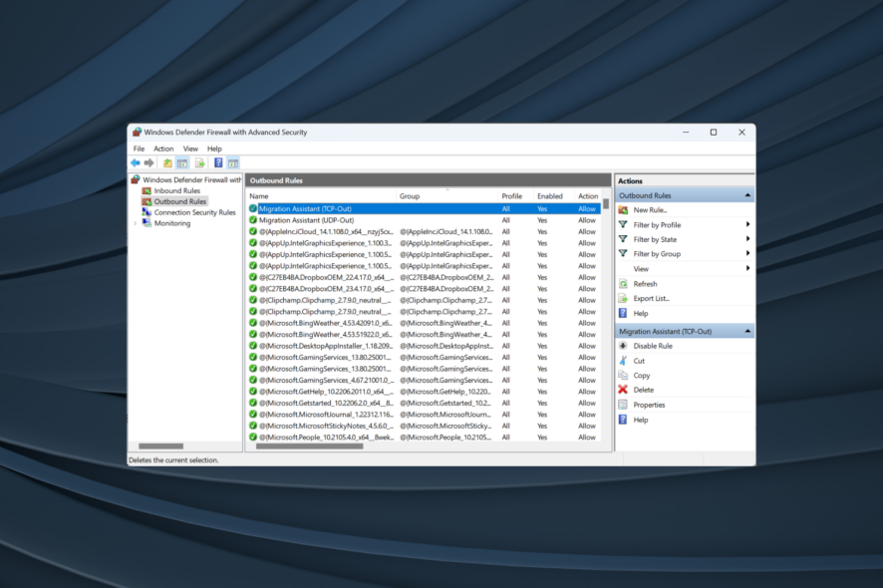Viewport: 883px width, 588px height.
Task: Click Help under Outbound Rules actions
Action: tap(640, 313)
